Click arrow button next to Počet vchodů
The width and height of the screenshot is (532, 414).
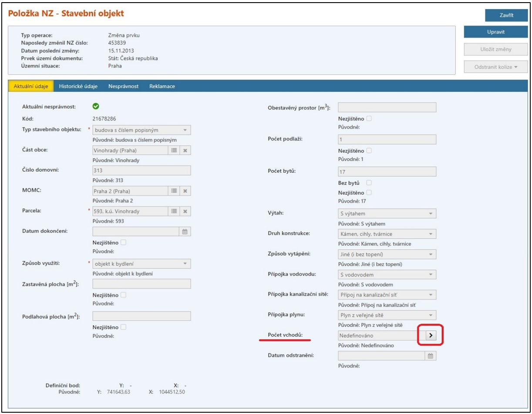[x=430, y=335]
